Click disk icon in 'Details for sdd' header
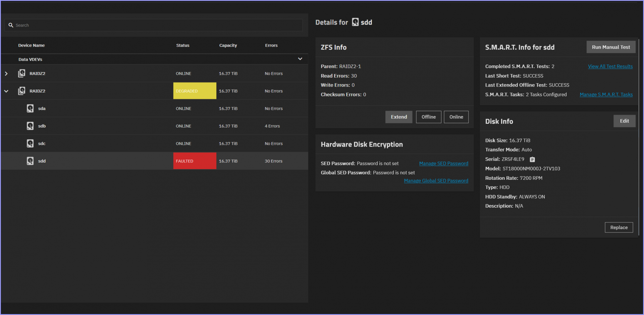This screenshot has width=644, height=315. (x=355, y=22)
